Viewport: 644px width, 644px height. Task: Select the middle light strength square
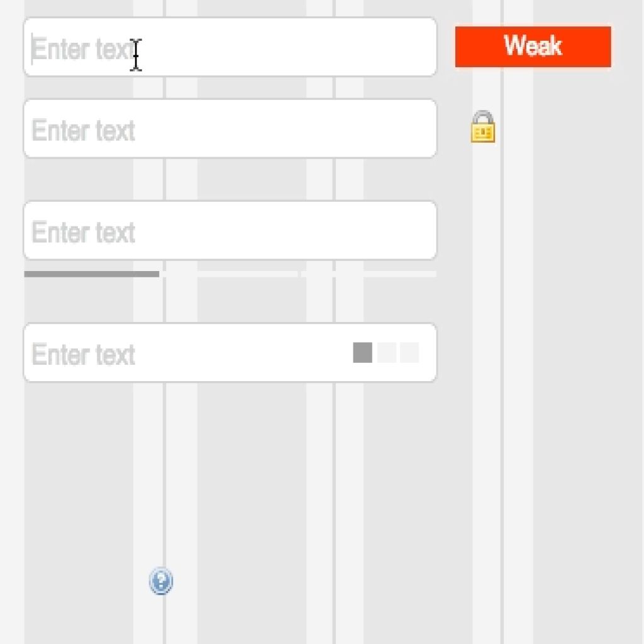(387, 353)
